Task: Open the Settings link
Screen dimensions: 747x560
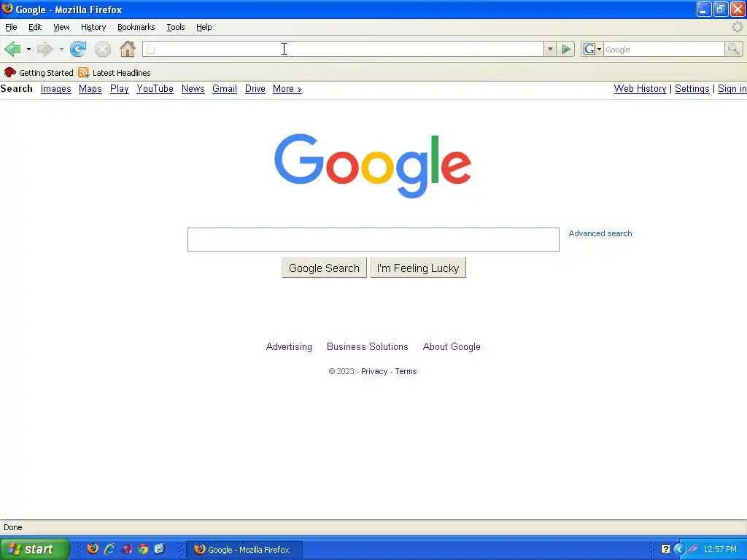Action: click(692, 89)
